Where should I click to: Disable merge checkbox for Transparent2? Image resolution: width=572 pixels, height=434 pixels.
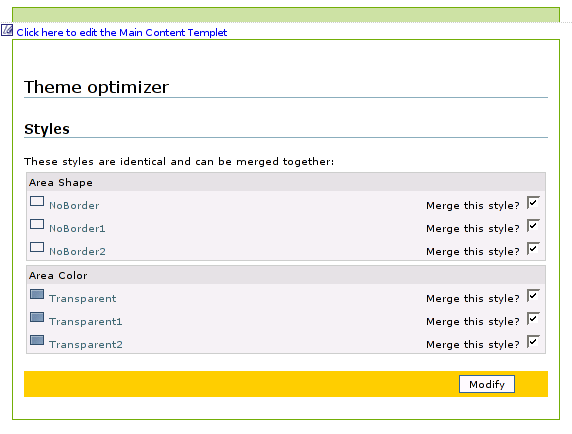coord(533,341)
